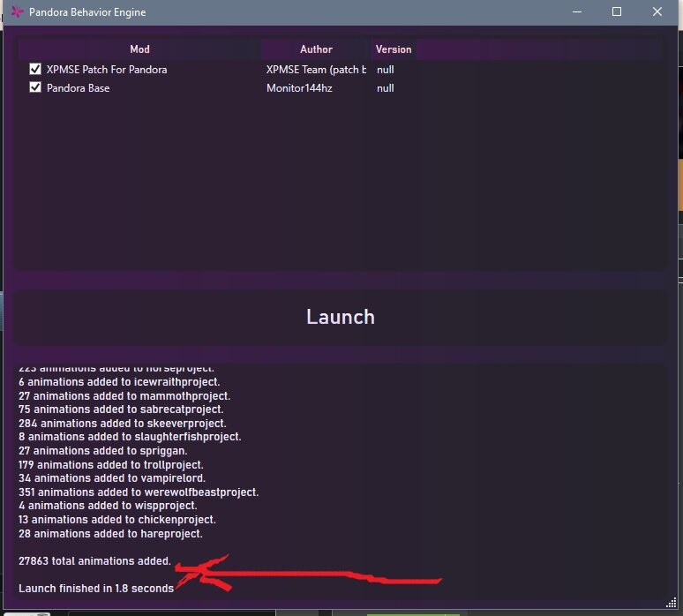Screen dimensions: 683x616
Task: Sort by the Mod column header
Action: [x=139, y=49]
